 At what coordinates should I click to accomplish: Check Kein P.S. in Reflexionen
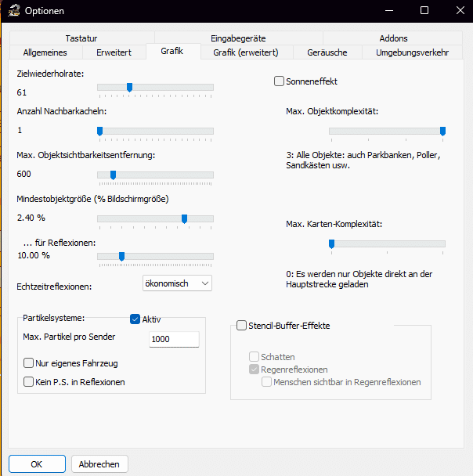pyautogui.click(x=29, y=382)
